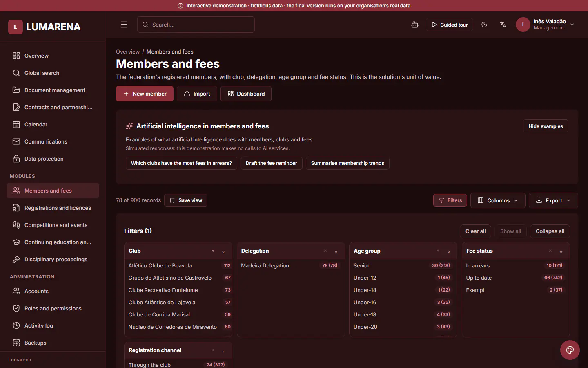This screenshot has width=588, height=368.
Task: Expand the Inês Valadão user menu
Action: click(546, 25)
